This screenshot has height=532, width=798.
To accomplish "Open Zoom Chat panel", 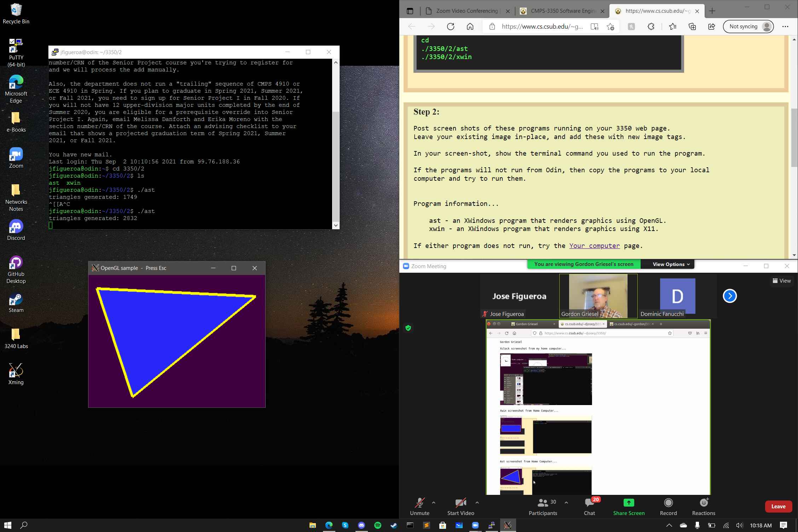I will tap(590, 507).
